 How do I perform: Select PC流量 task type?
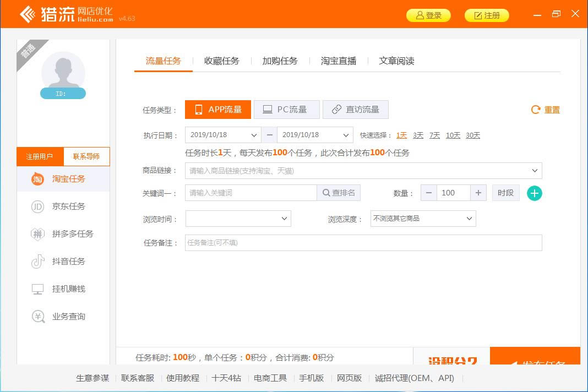tap(286, 110)
